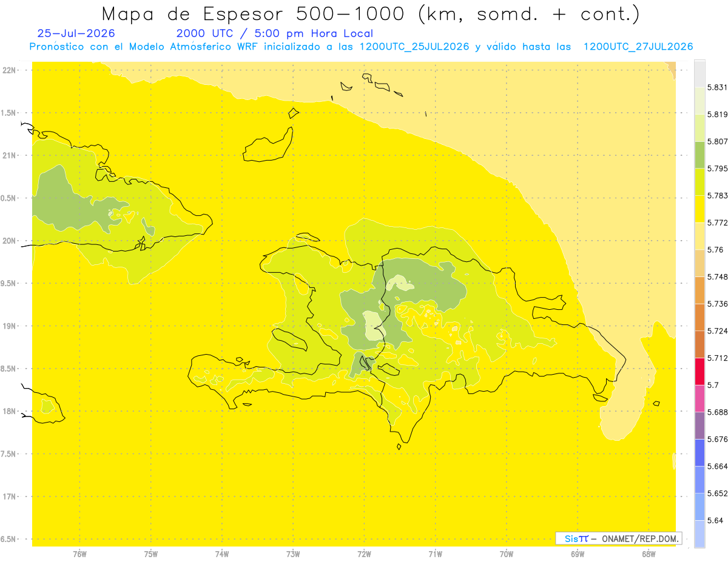Click the legend value 5.819
This screenshot has height=562, width=728.
pyautogui.click(x=717, y=115)
